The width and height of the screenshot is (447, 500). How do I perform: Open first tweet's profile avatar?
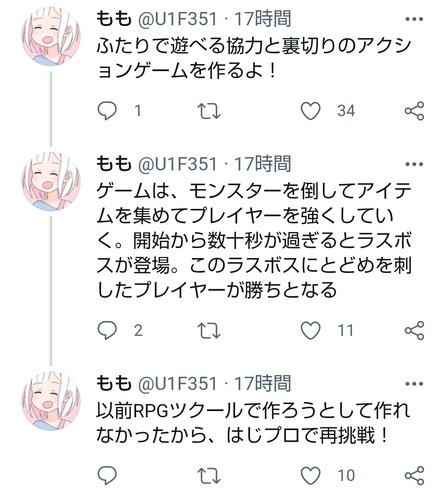click(51, 37)
